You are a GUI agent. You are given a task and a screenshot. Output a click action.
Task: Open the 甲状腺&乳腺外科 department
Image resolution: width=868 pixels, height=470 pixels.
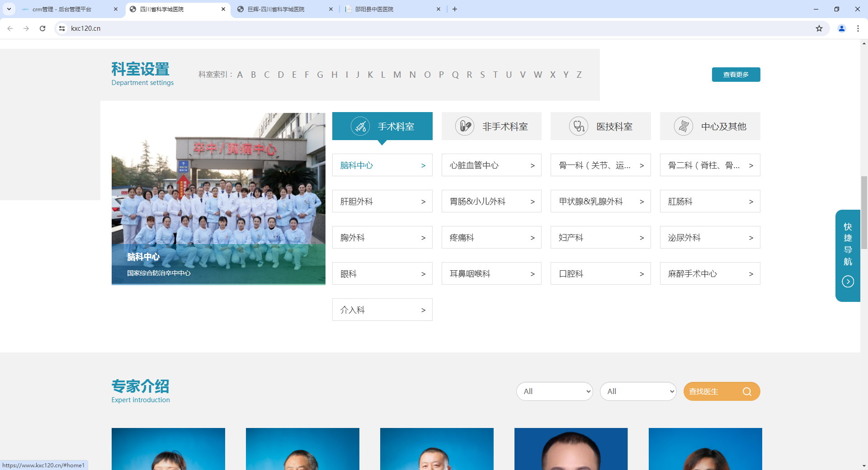click(x=601, y=201)
